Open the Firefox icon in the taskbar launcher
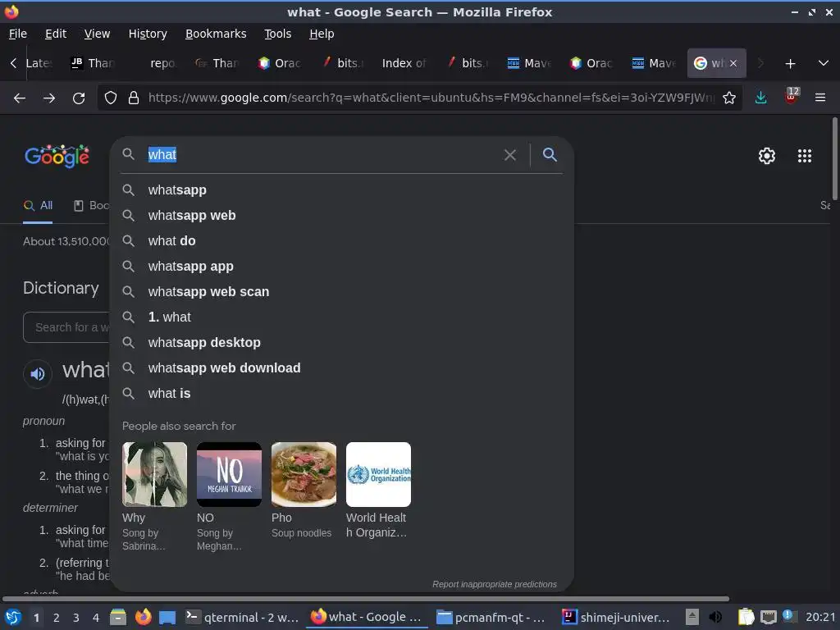This screenshot has height=630, width=840. [143, 617]
